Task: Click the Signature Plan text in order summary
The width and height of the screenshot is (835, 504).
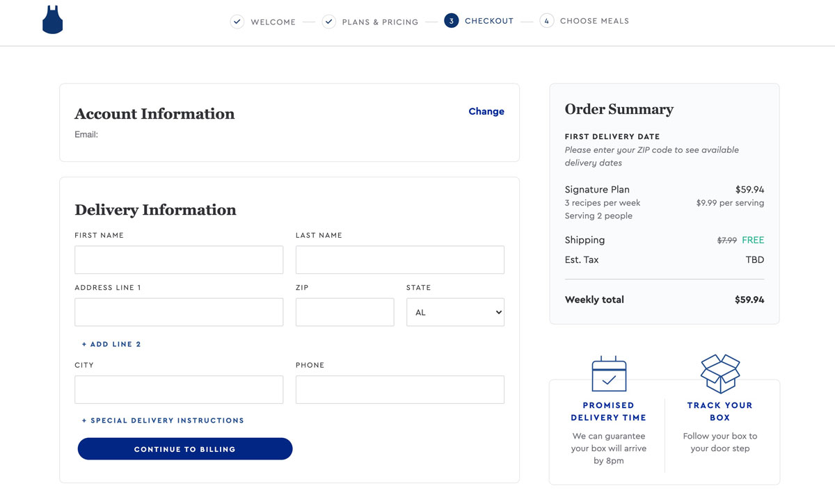Action: (597, 189)
